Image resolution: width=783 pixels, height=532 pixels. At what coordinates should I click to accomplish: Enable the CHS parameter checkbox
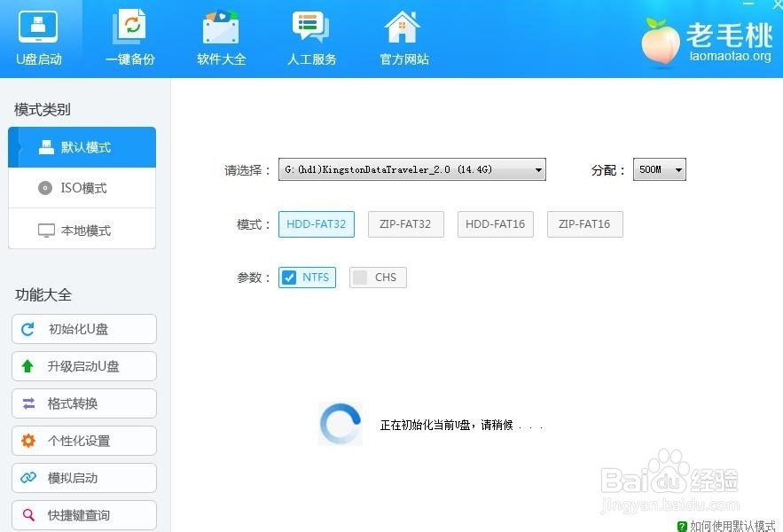360,278
